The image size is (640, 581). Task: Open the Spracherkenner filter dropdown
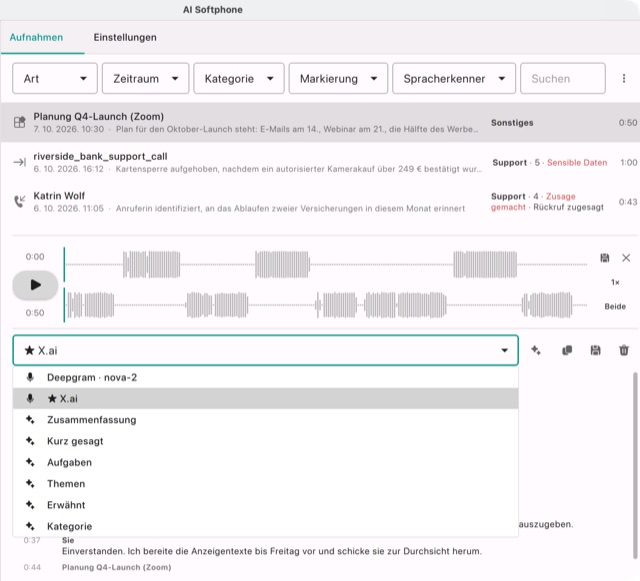454,78
